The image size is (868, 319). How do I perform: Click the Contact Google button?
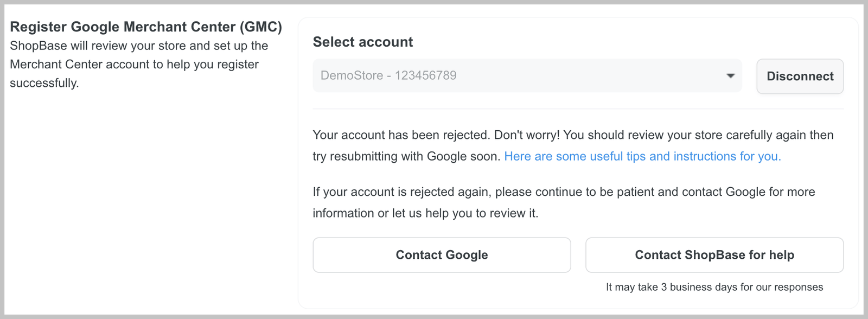[x=442, y=255]
